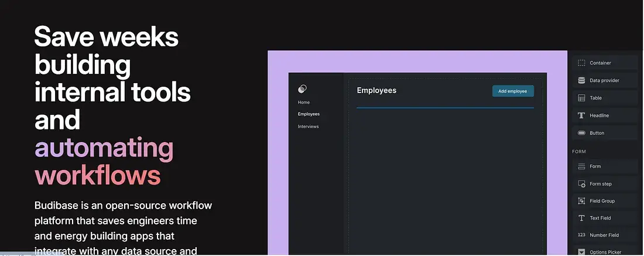Click the app logo above Home

(302, 88)
